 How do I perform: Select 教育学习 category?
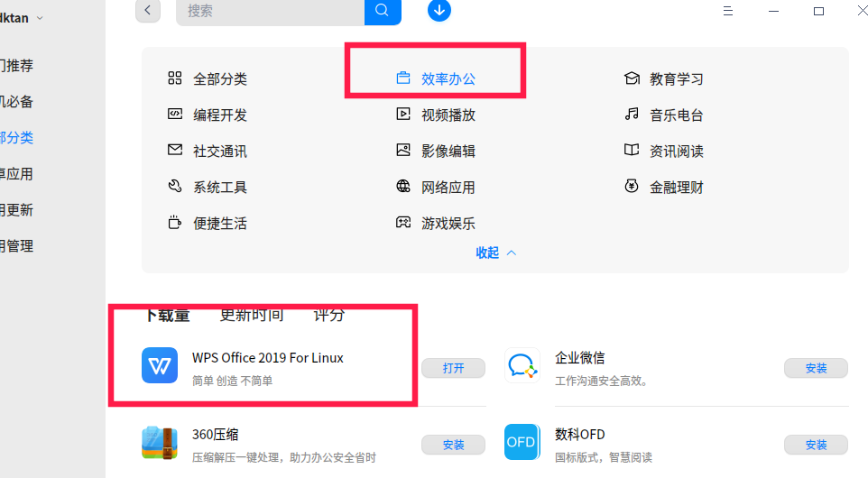coord(677,79)
